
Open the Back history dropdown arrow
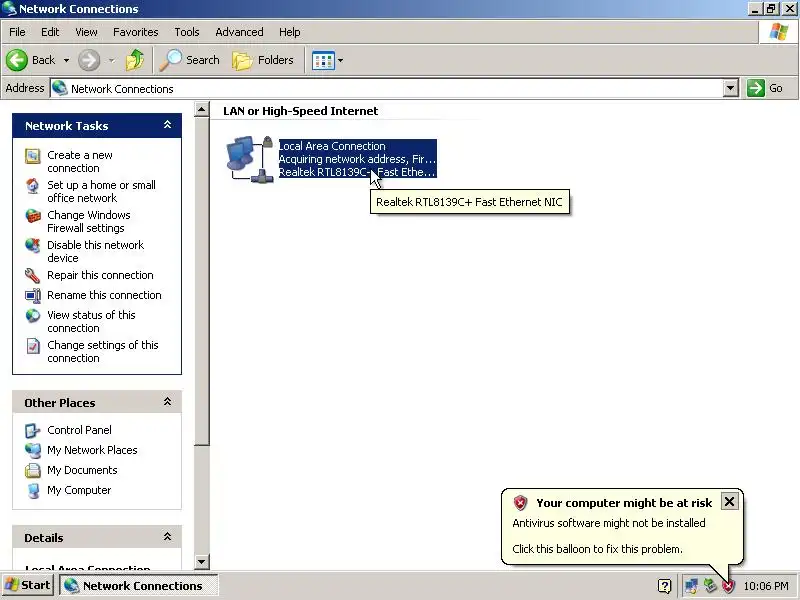tap(66, 60)
